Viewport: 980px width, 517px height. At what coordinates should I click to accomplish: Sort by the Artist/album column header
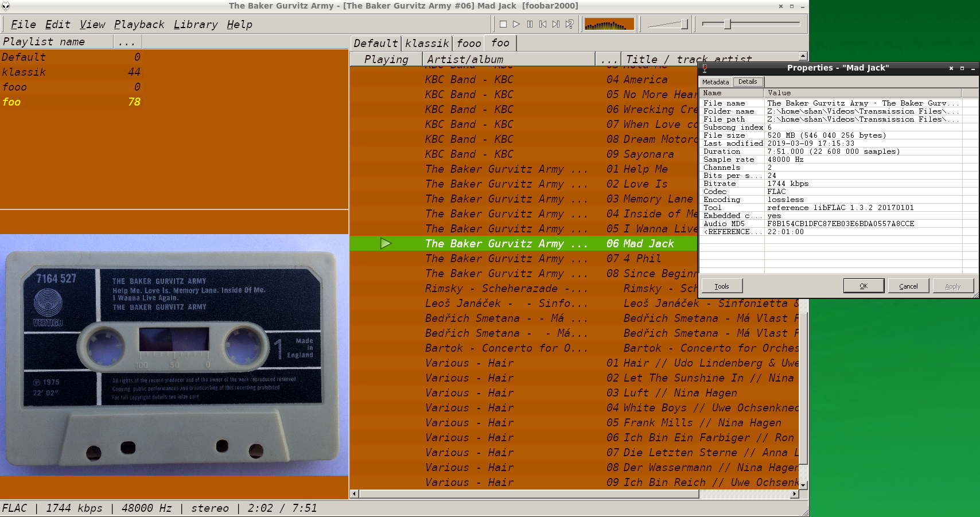click(509, 59)
